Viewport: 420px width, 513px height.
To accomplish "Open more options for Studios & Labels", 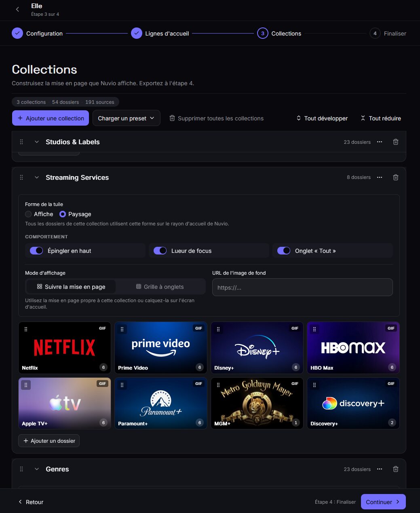I will [380, 142].
